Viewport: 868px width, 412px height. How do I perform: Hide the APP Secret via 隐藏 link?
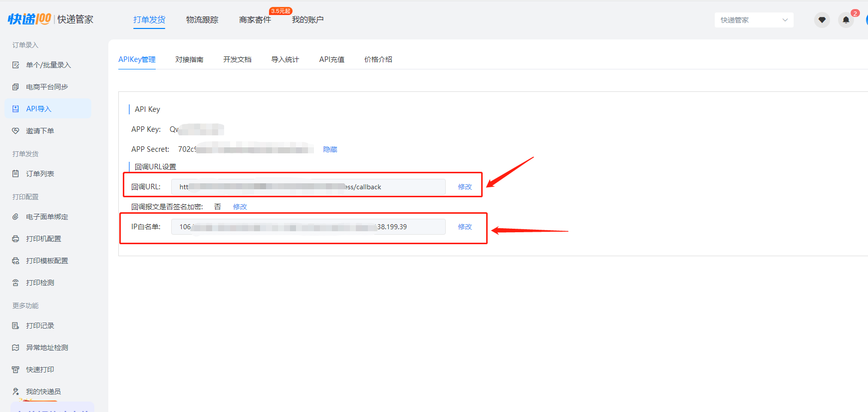(x=330, y=149)
